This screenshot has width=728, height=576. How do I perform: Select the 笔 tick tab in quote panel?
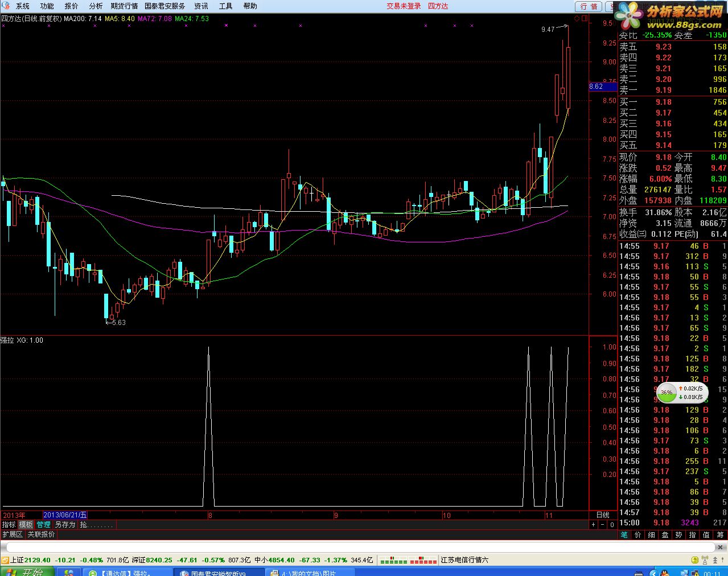624,535
